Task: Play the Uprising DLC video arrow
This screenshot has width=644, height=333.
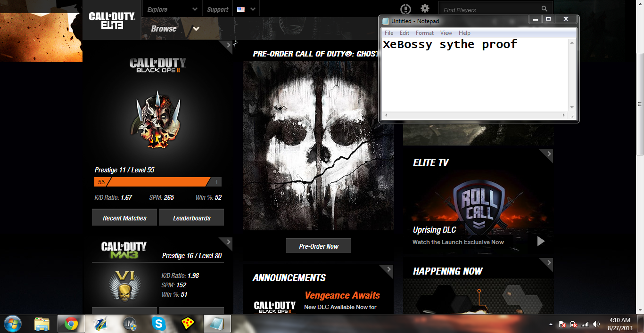Action: [541, 241]
